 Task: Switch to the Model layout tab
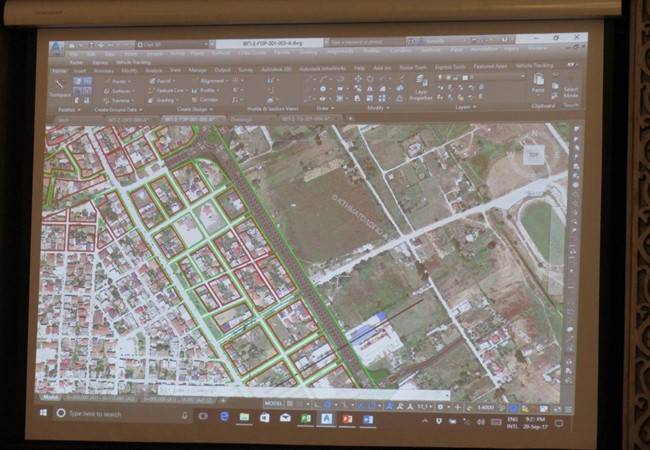click(51, 397)
